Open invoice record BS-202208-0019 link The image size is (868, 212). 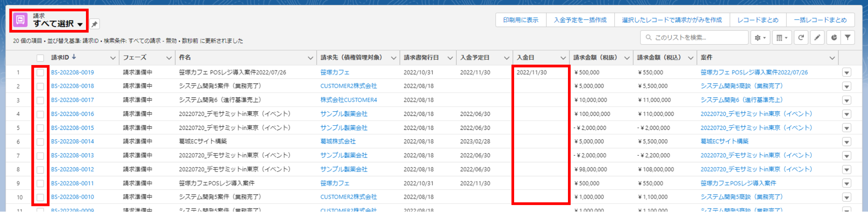click(73, 72)
